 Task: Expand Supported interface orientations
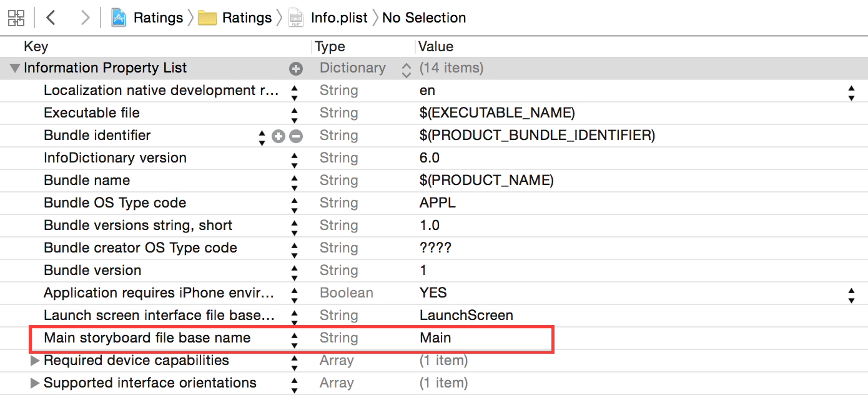coord(35,383)
